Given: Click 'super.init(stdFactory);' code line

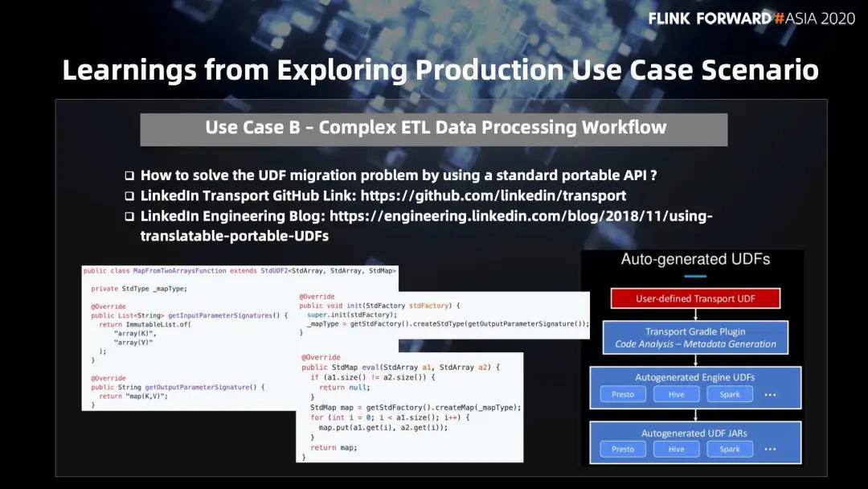Looking at the screenshot, I should (x=352, y=314).
